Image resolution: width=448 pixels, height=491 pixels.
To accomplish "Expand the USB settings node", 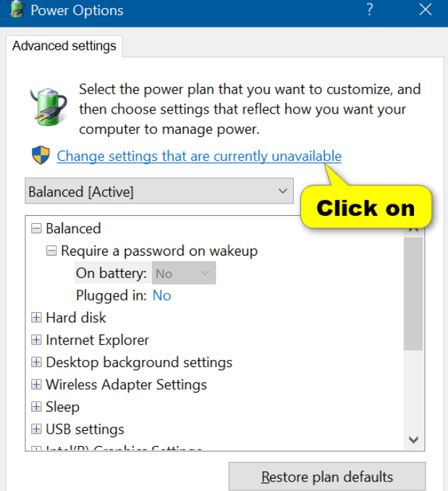I will tap(36, 430).
